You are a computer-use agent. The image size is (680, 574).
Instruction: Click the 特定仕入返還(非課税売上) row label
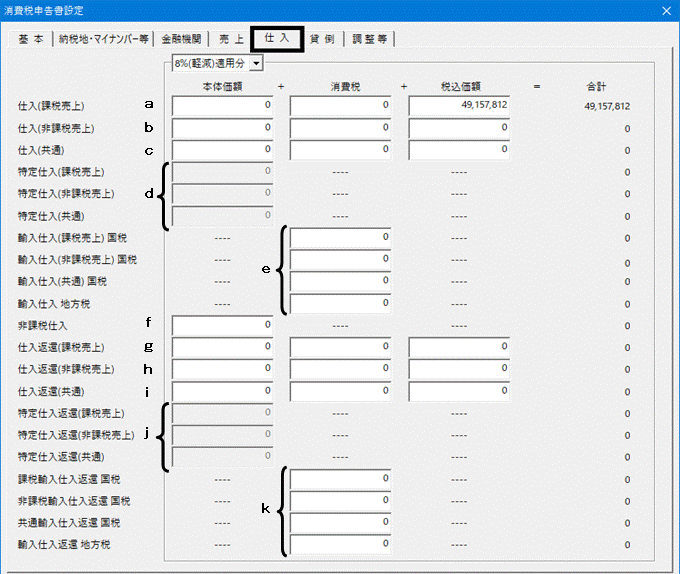(76, 435)
